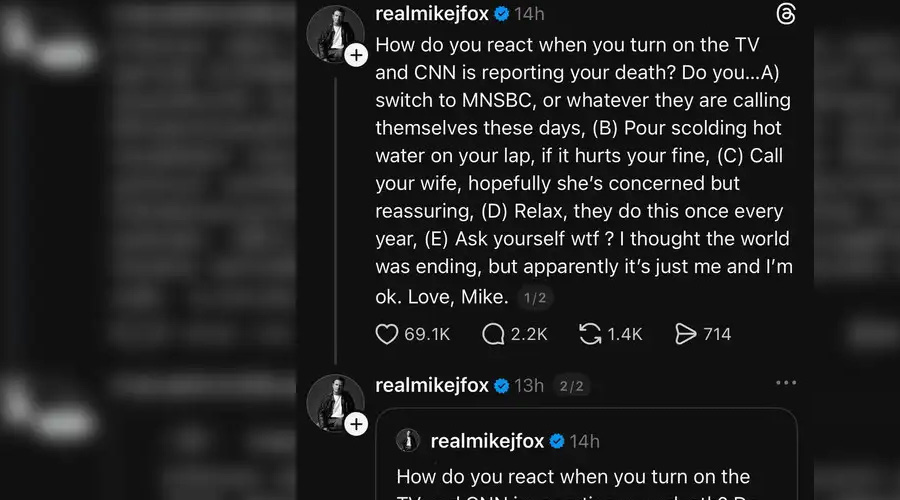
Task: Share the post using the 714 send icon
Action: point(686,334)
